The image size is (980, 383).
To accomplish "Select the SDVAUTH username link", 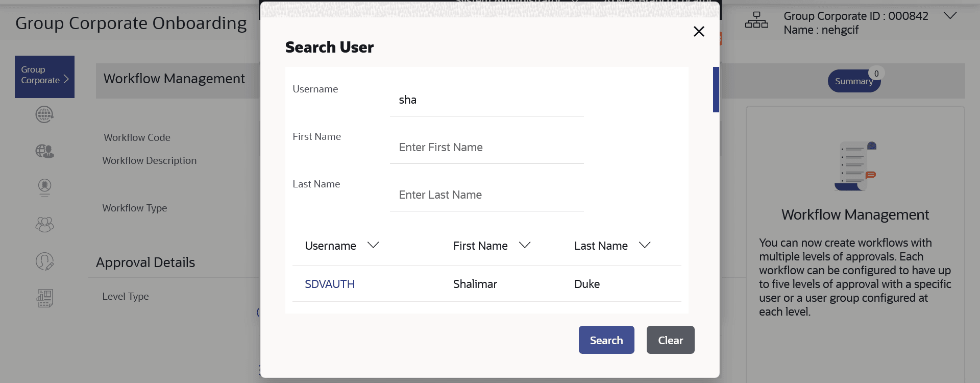I will [x=330, y=284].
